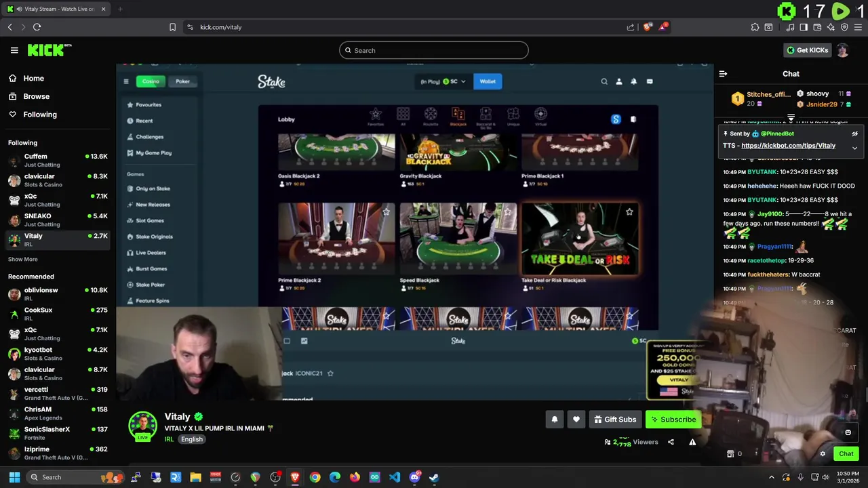
Task: Open chat settings gear icon
Action: (x=823, y=454)
